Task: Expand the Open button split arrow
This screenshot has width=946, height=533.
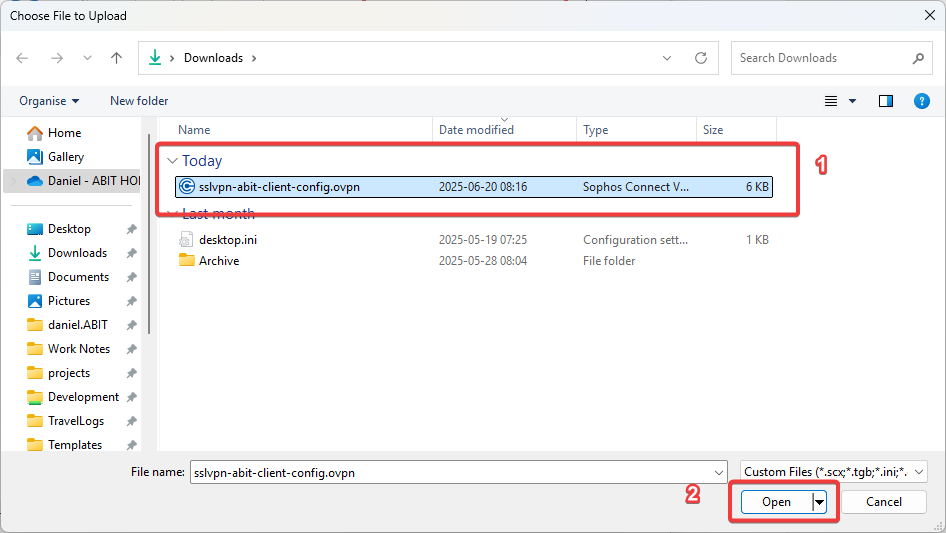Action: tap(819, 502)
